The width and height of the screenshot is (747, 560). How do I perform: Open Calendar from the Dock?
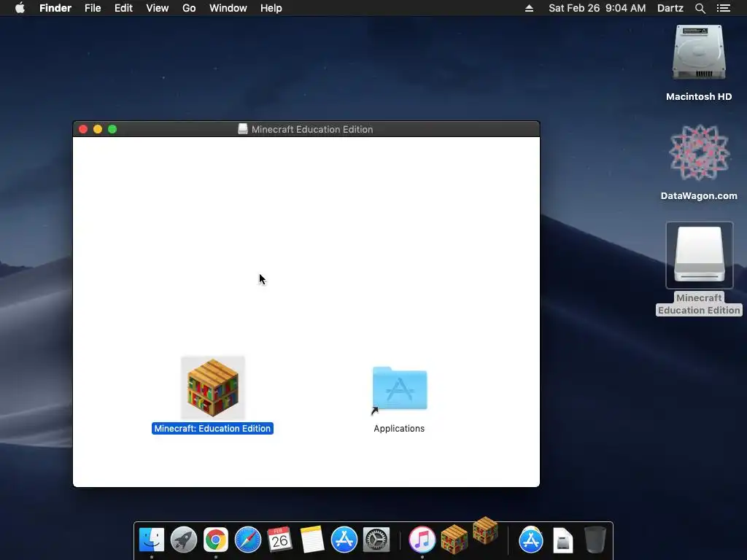coord(279,540)
